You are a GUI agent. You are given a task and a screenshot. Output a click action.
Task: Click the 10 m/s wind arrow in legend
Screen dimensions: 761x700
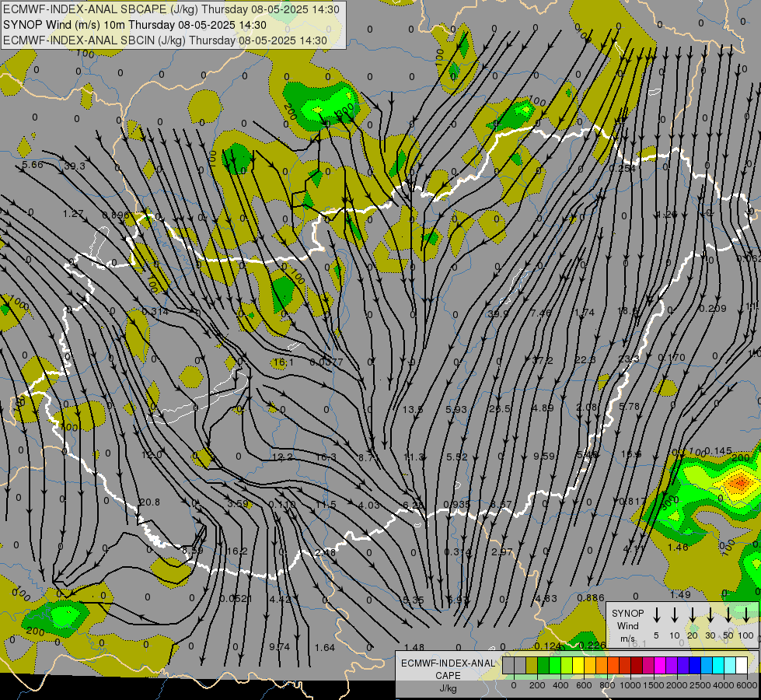(675, 614)
